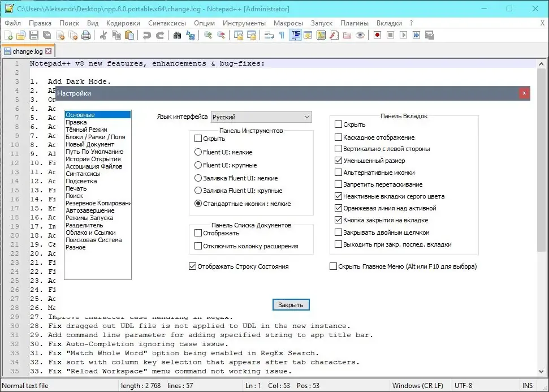Close the Настройки dialog with red X
This screenshot has height=392, width=549.
tap(524, 93)
